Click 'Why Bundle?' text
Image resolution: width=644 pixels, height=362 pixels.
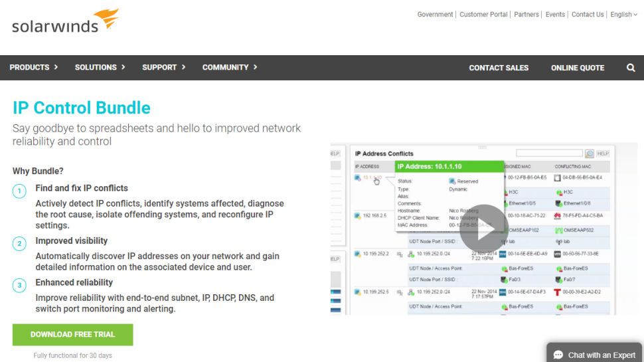[38, 171]
